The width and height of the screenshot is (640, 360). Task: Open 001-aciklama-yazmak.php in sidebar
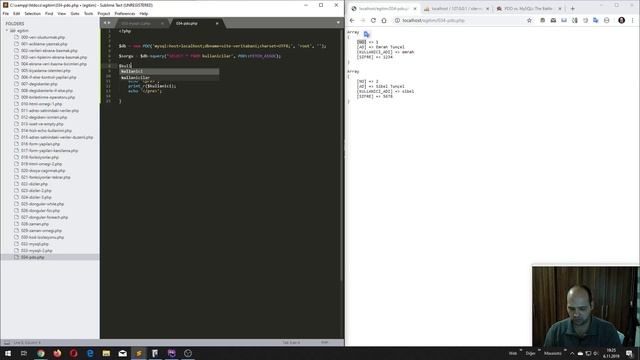pos(44,44)
